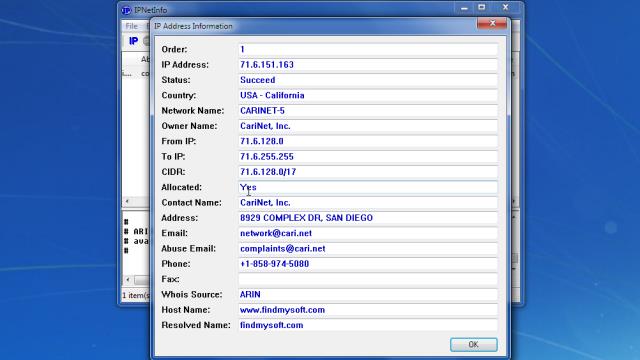The height and width of the screenshot is (360, 640).
Task: Maximize the IPNetInfo window
Action: (482, 7)
